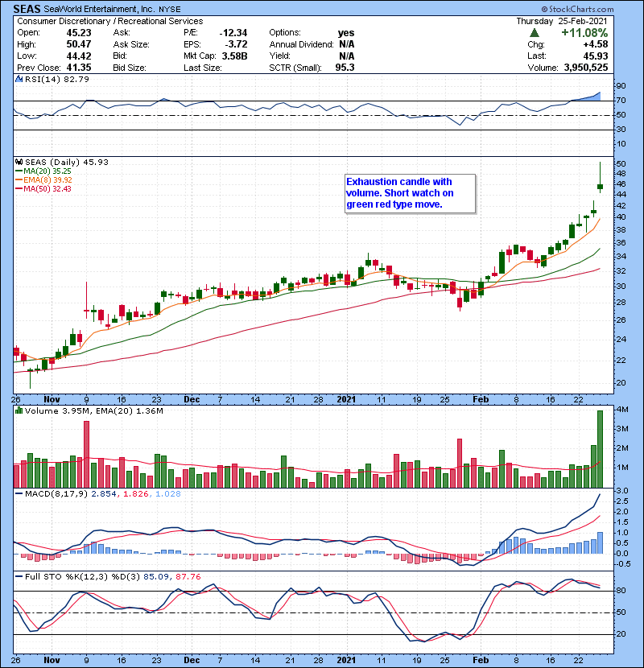Click the SEAS (Daily) 45.93 legend
The image size is (644, 668).
click(67, 163)
